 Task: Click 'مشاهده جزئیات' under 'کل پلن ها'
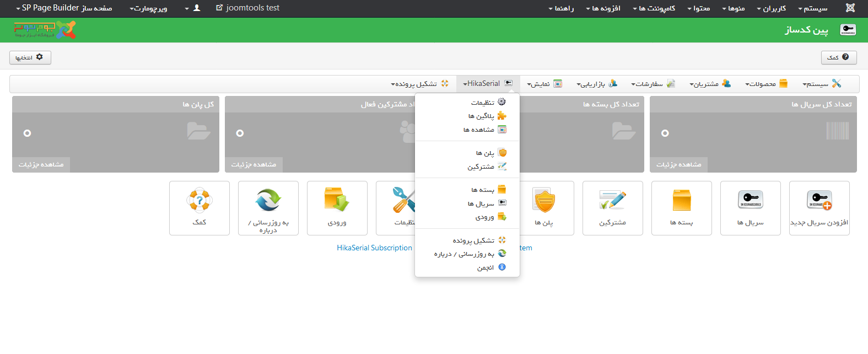[x=41, y=164]
